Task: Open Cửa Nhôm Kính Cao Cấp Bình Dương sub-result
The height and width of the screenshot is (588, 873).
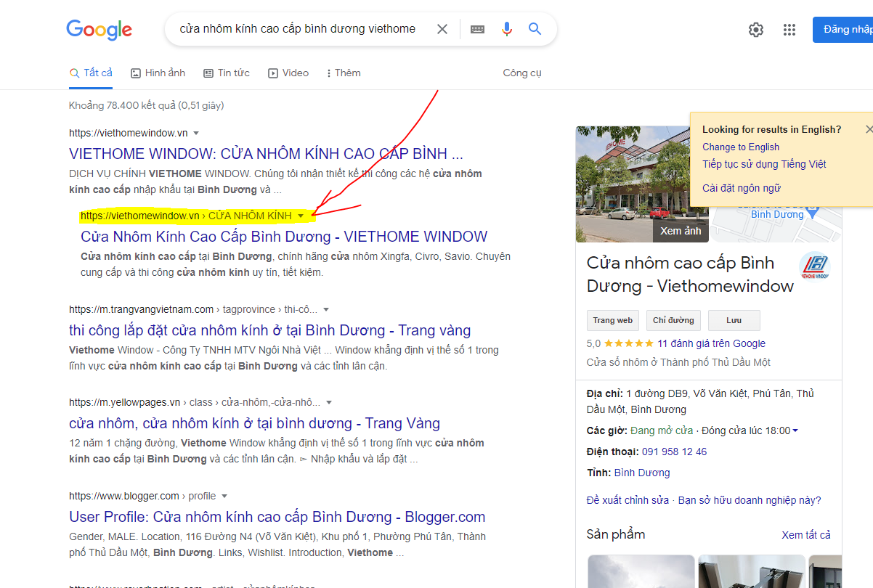Action: tap(284, 237)
